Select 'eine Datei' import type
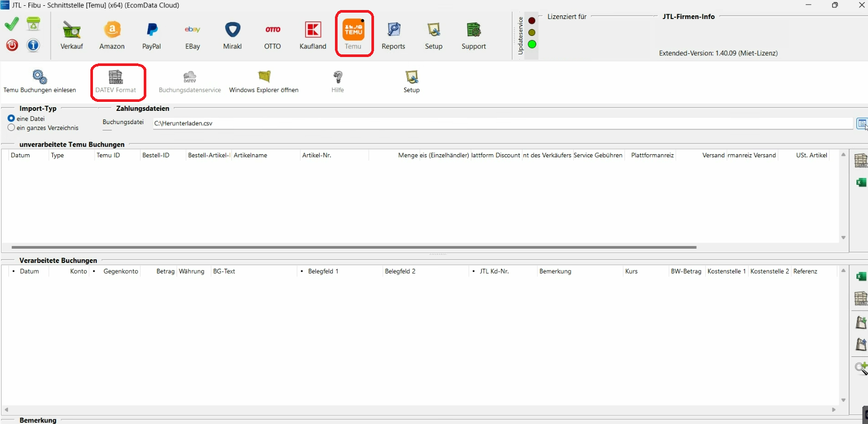Screen dimensions: 868x424 coord(11,119)
